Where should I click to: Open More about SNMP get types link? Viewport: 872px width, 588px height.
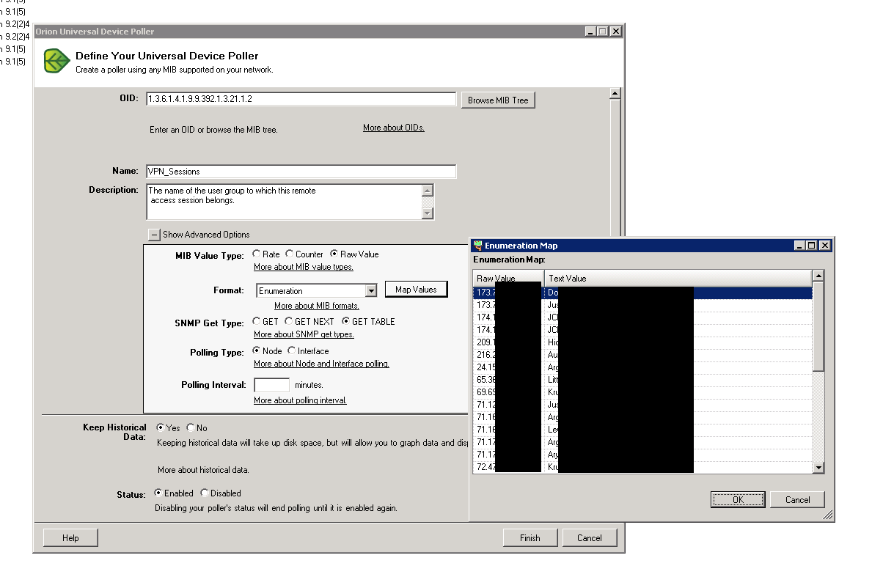click(304, 334)
